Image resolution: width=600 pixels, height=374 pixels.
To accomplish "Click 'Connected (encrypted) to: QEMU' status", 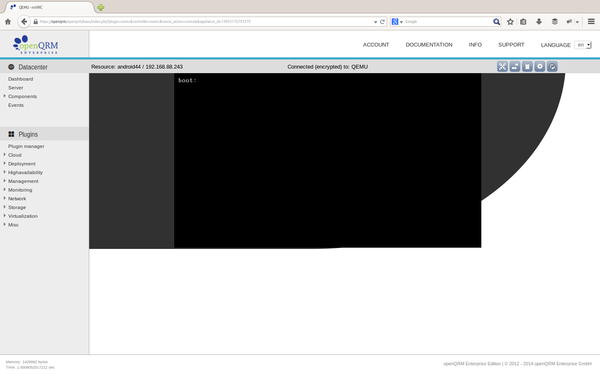I will pos(327,67).
